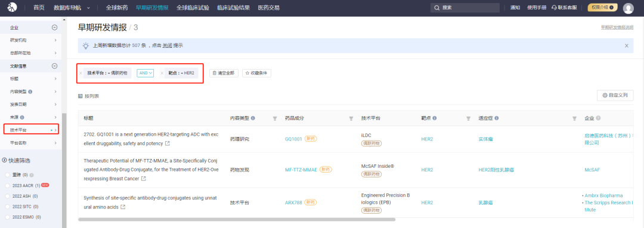Screen dimensions: 644x228
Task: Click the help icon next to 重磅 filter
Action: [x=32, y=175]
